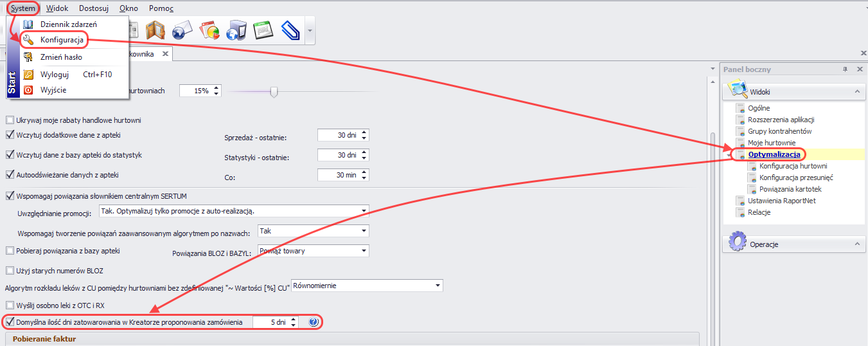Click the blue help icon beside 5 dni
This screenshot has width=868, height=346.
314,322
